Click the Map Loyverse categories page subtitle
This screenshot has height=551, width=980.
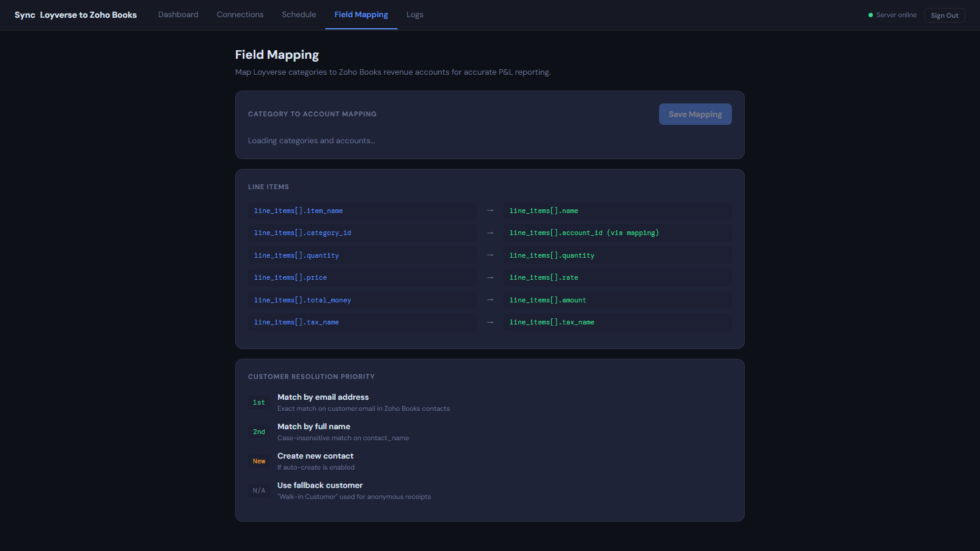point(393,72)
